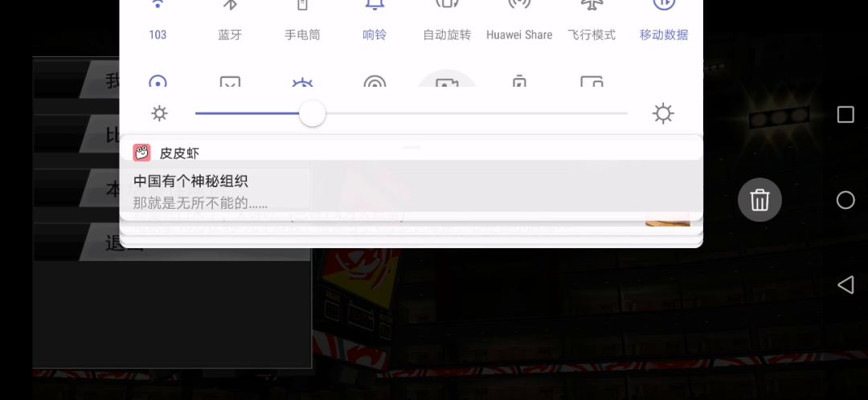Open Huawei Share quick tile

coord(519,22)
